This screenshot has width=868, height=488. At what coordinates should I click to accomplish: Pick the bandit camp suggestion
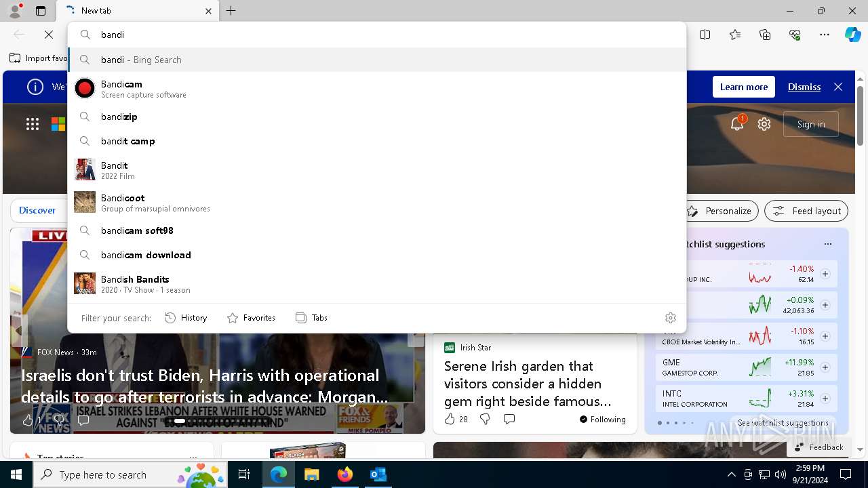pos(377,141)
